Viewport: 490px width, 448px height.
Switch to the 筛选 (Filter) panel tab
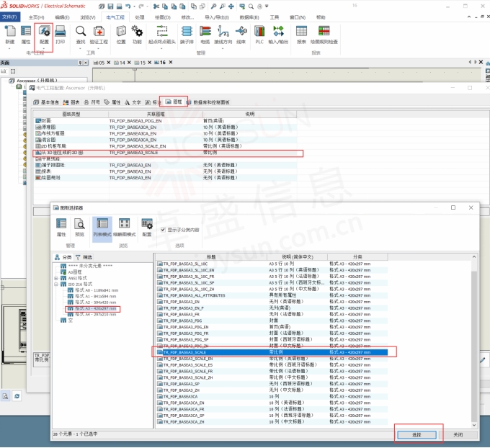84,257
